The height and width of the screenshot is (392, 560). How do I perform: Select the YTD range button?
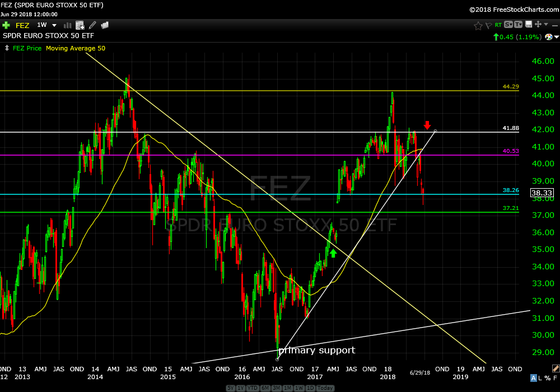[x=251, y=388]
